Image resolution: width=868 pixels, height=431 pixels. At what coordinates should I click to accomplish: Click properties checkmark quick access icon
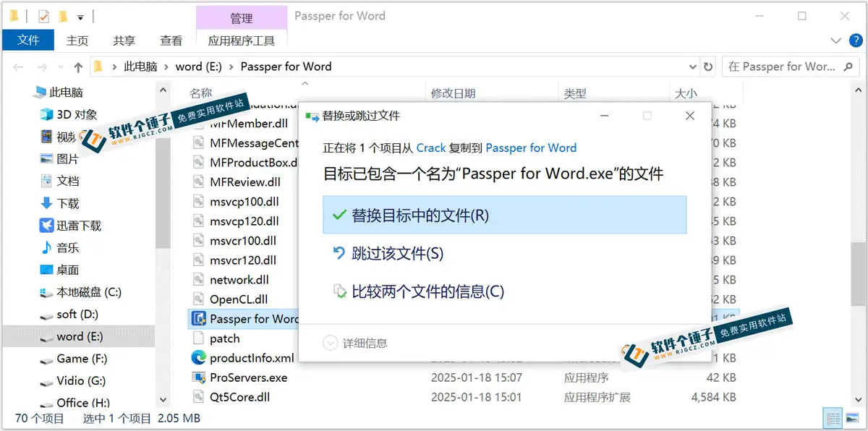43,16
